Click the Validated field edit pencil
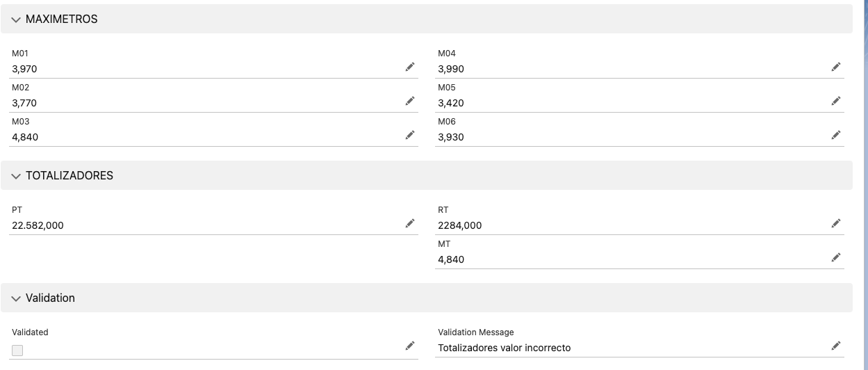The height and width of the screenshot is (370, 868). click(410, 346)
